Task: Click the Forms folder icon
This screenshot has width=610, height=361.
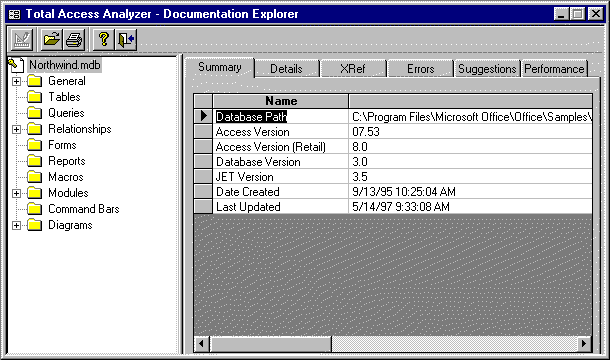Action: click(35, 145)
